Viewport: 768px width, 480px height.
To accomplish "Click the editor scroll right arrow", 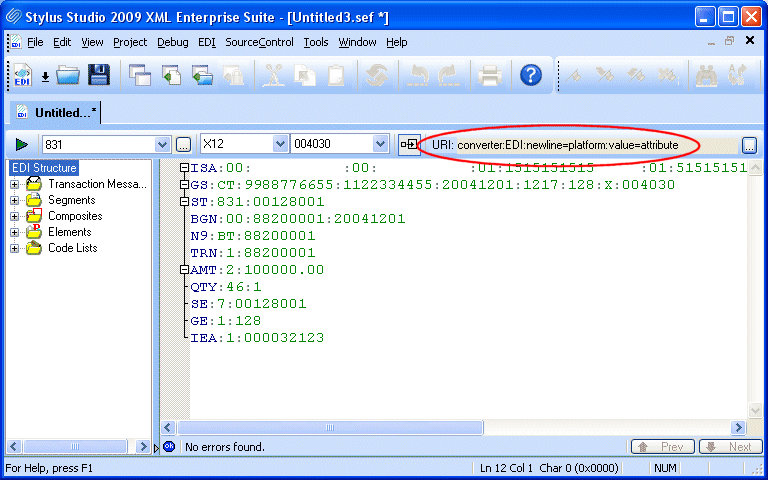I will pos(738,428).
